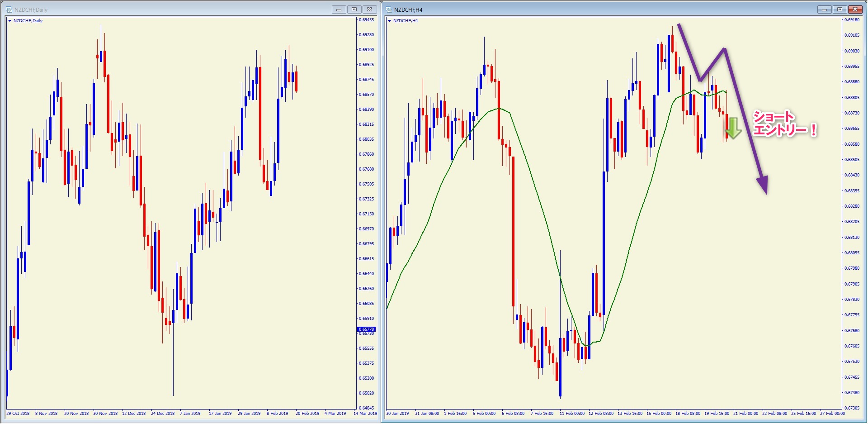Click the 0.68570 price on Daily axis

(x=367, y=95)
